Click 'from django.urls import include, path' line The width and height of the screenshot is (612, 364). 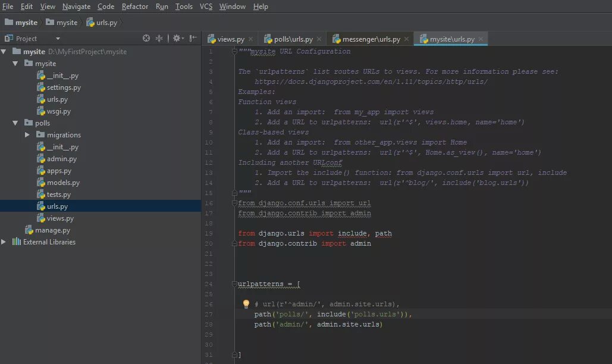tap(315, 233)
